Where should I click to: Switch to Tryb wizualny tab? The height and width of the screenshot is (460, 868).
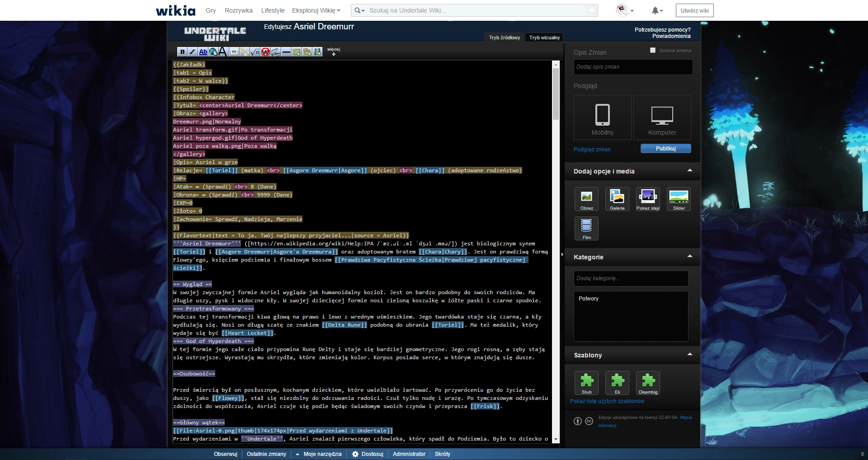544,38
